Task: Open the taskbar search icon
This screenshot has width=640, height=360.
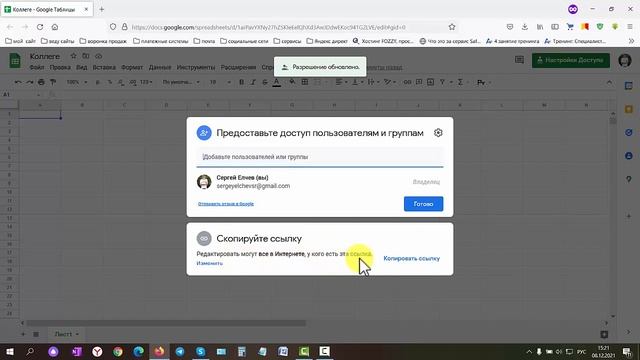Action: click(x=30, y=351)
